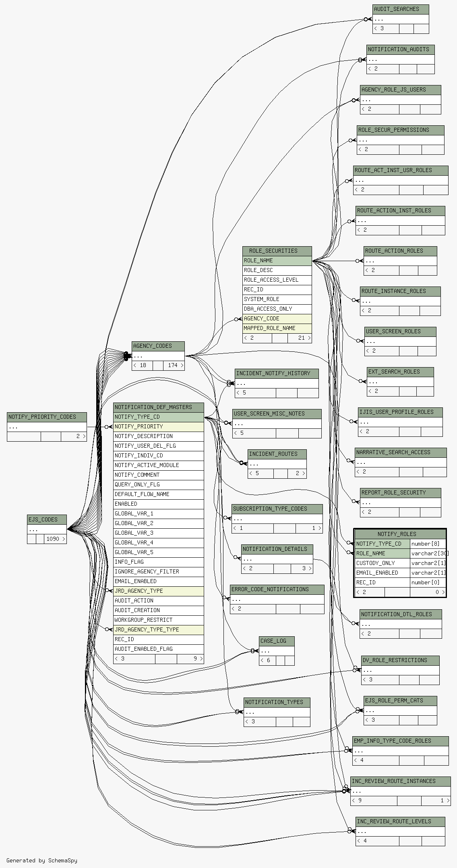
Task: Click the MAPPED_ROLE_NAME column row
Action: click(x=277, y=328)
